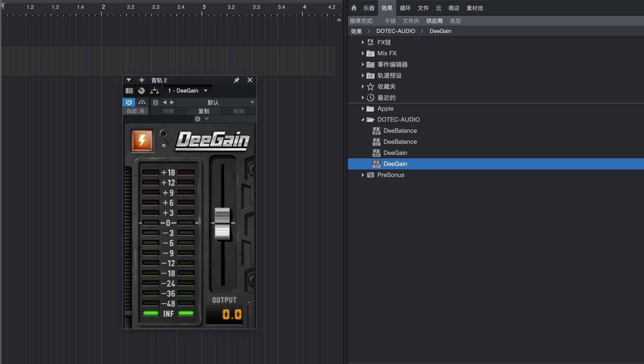This screenshot has height=364, width=644.
Task: Click the INF meter scale label
Action: click(168, 314)
